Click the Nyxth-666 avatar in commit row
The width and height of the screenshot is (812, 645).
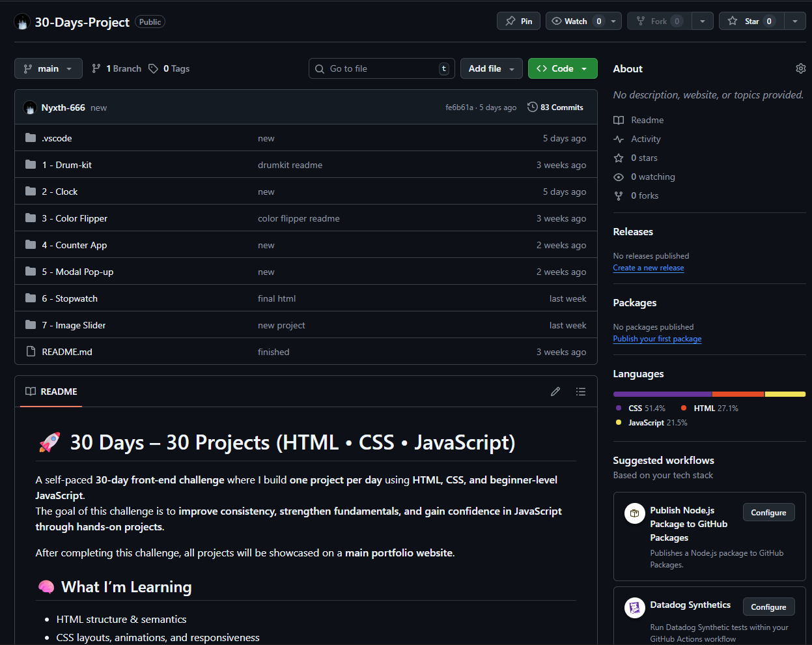30,107
